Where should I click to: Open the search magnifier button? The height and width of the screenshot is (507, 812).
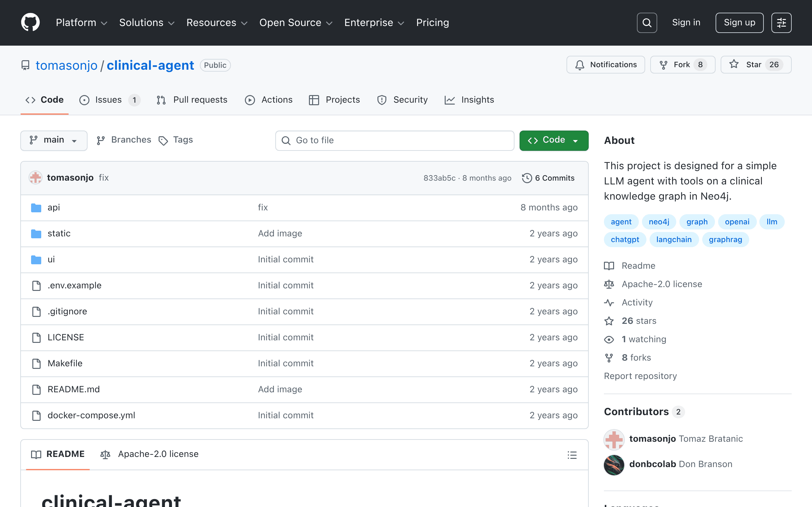[x=646, y=23]
